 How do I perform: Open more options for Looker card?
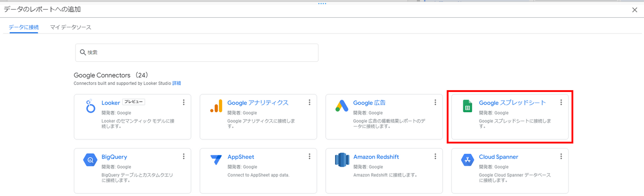pos(184,103)
